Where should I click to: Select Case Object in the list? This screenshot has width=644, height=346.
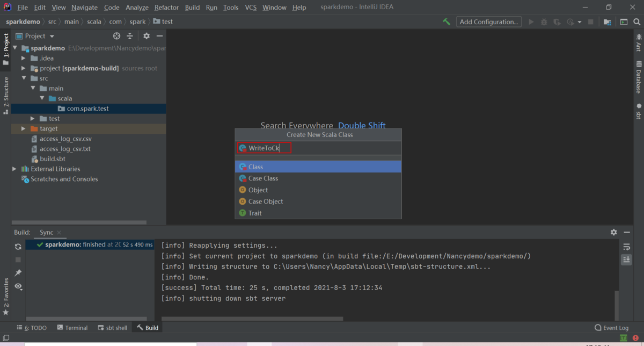click(318, 201)
